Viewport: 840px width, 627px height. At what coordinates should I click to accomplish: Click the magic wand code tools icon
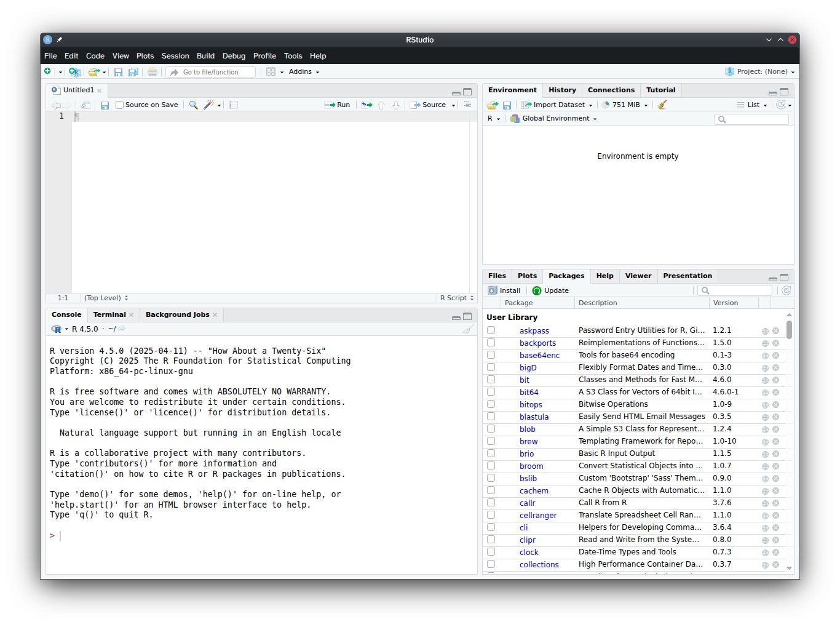(209, 105)
